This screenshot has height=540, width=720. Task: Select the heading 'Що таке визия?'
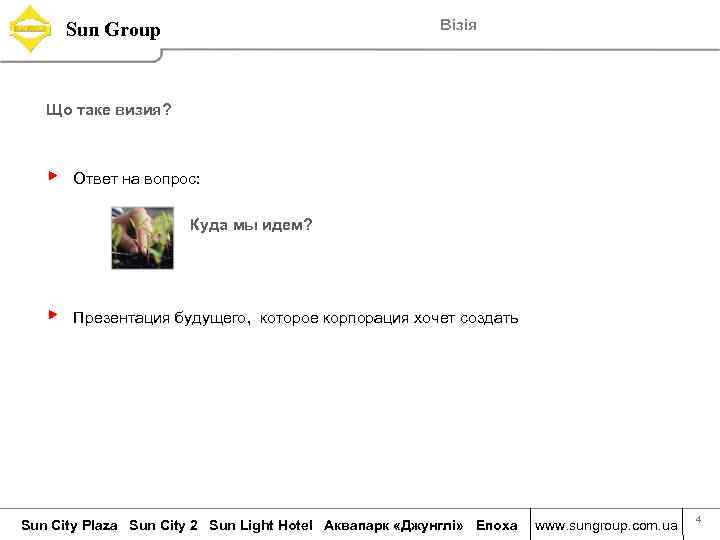coord(108,110)
